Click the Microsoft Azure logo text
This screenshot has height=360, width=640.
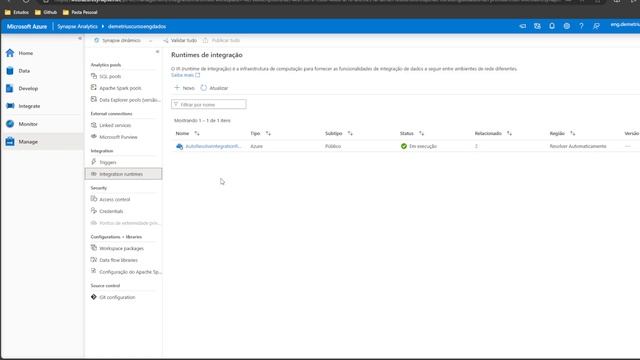pos(27,27)
